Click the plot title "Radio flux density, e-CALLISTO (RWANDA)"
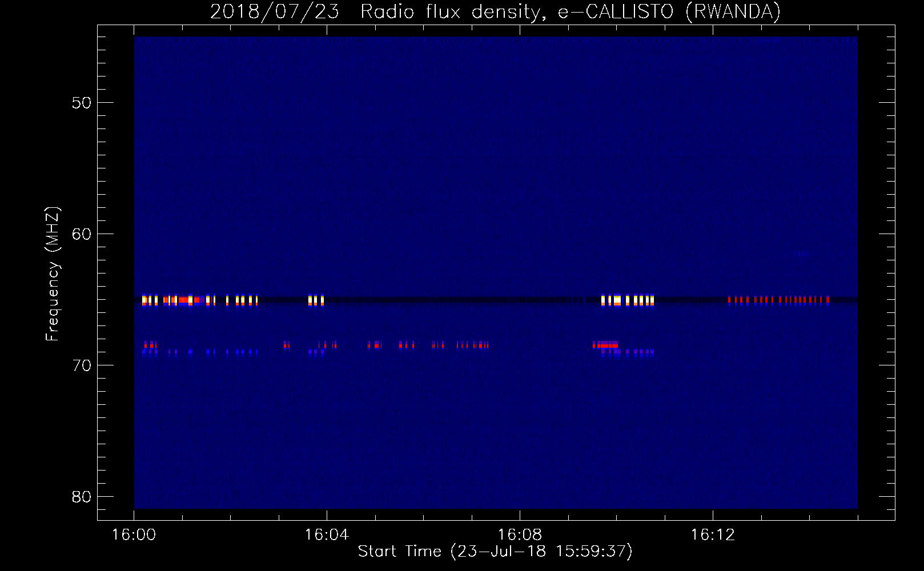This screenshot has width=924, height=571. (x=571, y=11)
